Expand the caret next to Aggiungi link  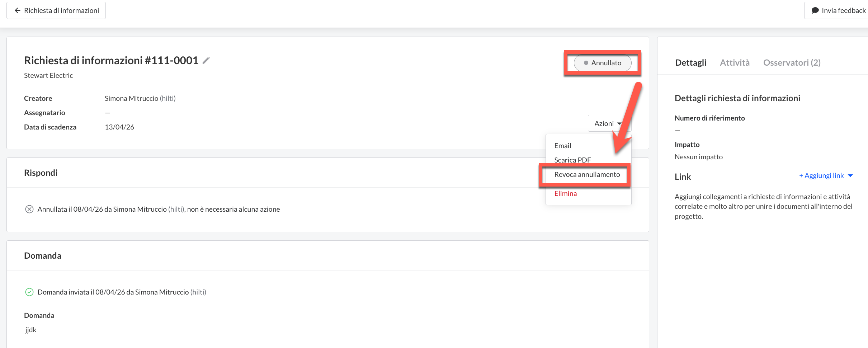(x=850, y=175)
